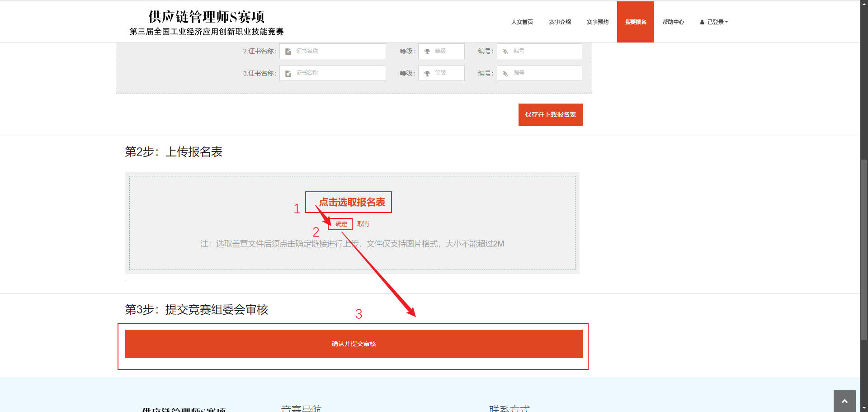Click the document icon in 3.证书名称 field
Image resolution: width=868 pixels, height=412 pixels.
288,73
